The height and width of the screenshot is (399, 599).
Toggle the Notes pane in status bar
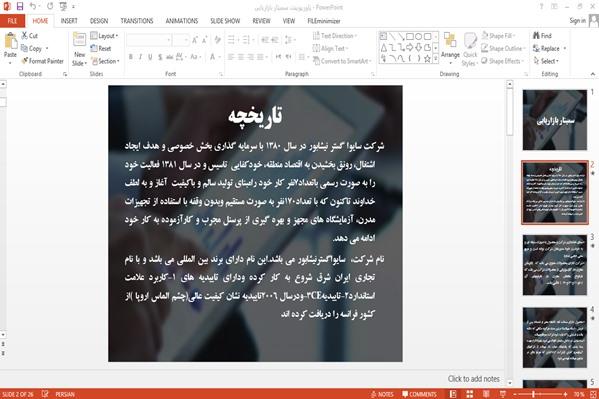[382, 394]
